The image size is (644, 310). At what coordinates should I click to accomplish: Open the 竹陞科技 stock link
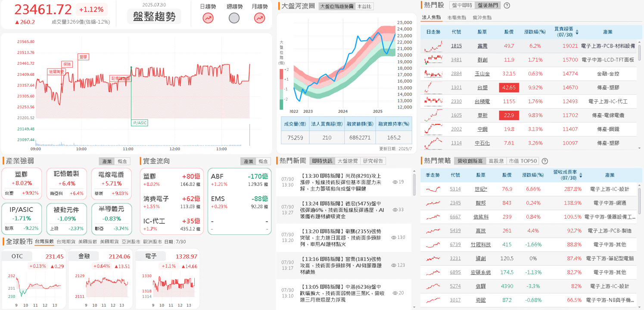pyautogui.click(x=481, y=245)
